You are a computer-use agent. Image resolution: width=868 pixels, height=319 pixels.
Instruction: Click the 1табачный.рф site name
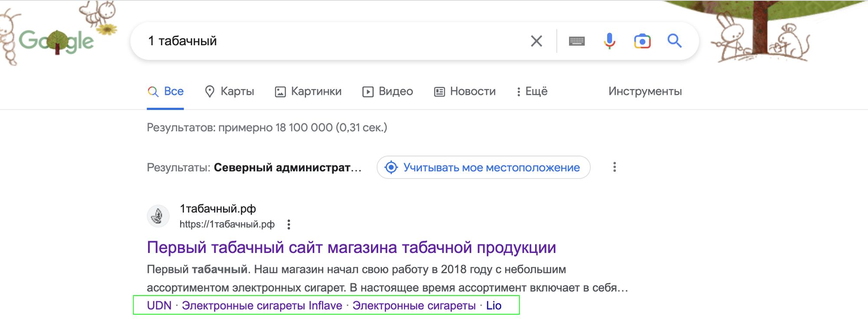218,209
